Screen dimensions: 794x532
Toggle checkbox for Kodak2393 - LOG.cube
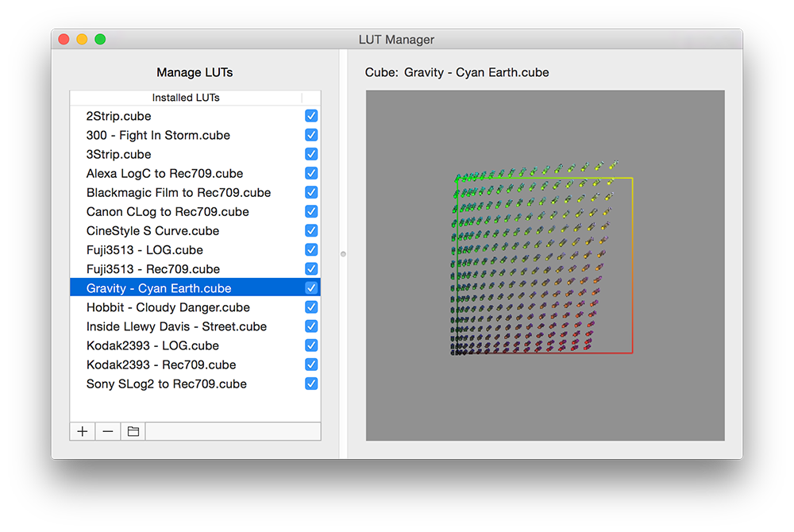click(x=311, y=345)
